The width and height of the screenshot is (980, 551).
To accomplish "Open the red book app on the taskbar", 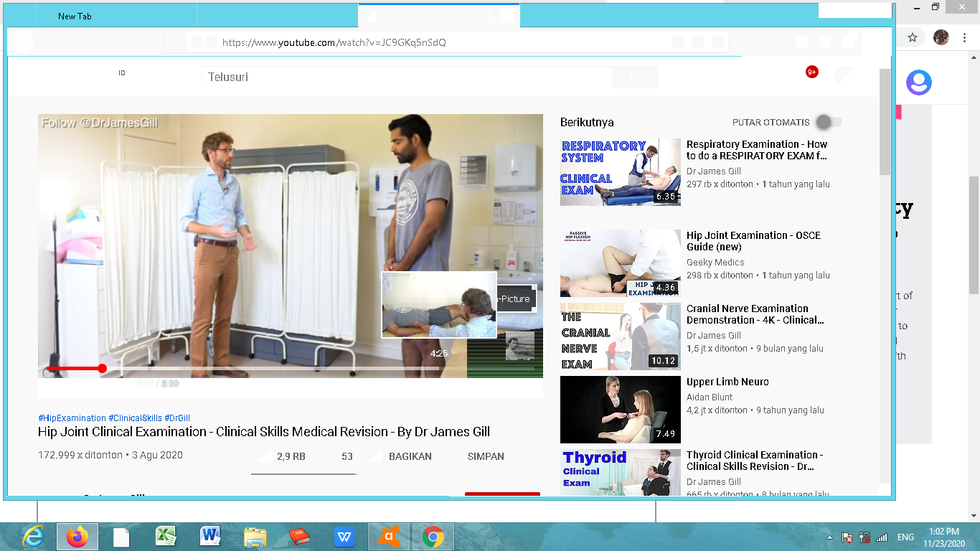I will tap(299, 537).
